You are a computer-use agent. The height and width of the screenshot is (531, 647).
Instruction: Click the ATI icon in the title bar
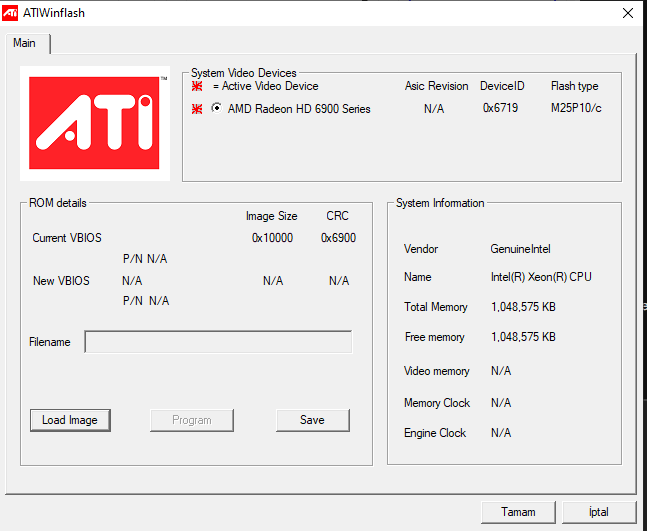point(10,13)
